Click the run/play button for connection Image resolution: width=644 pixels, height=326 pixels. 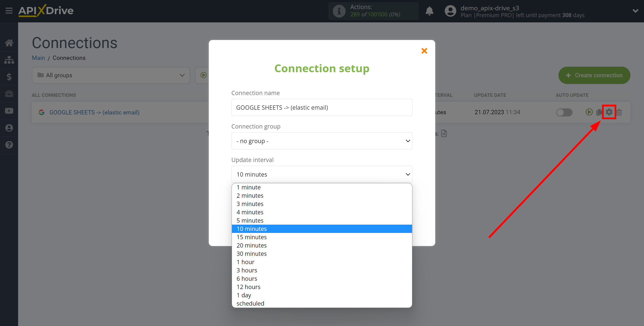click(x=588, y=112)
